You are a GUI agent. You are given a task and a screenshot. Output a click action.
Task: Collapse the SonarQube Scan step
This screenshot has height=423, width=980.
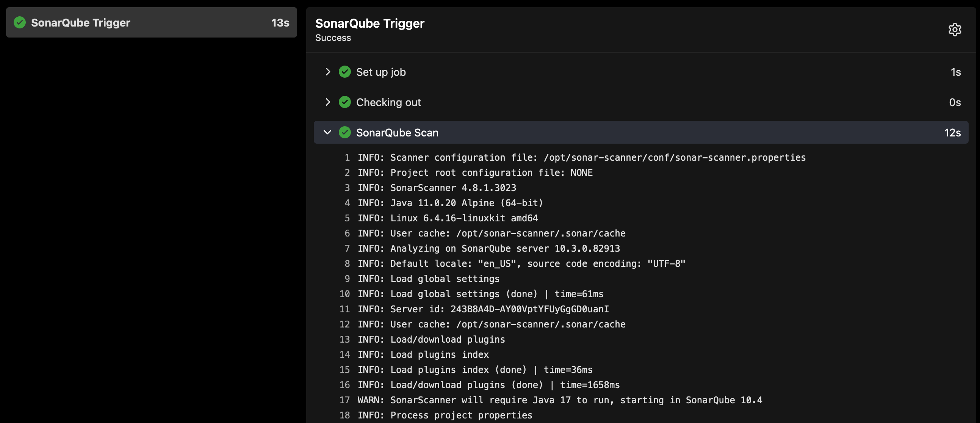327,132
